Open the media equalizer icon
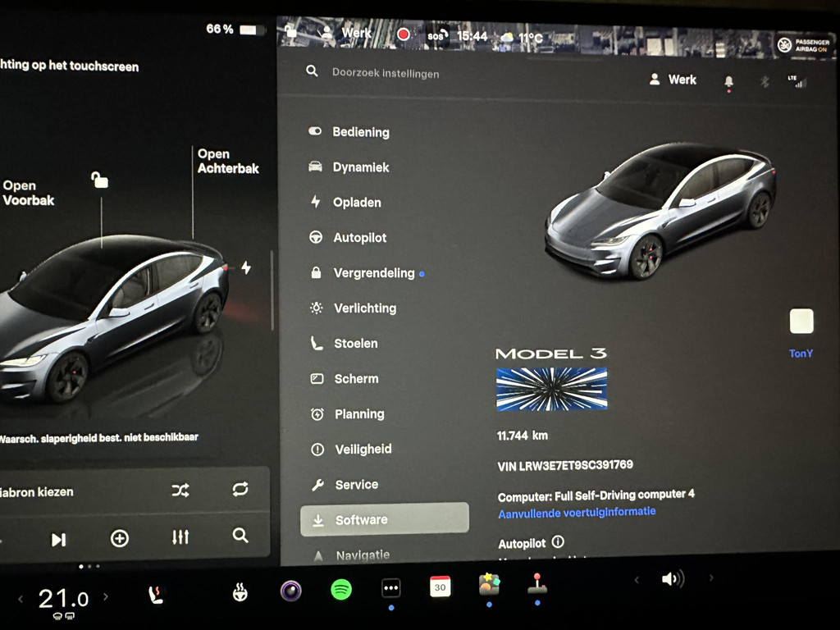 (180, 537)
